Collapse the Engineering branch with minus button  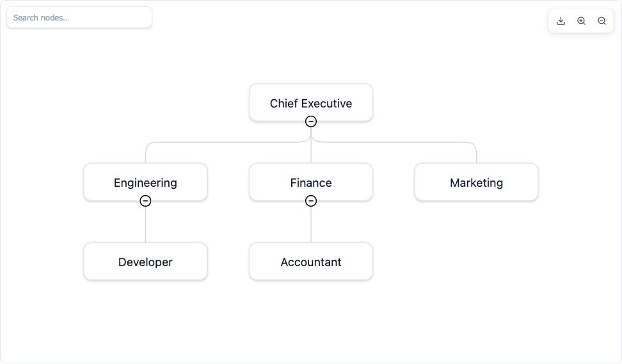pos(146,201)
